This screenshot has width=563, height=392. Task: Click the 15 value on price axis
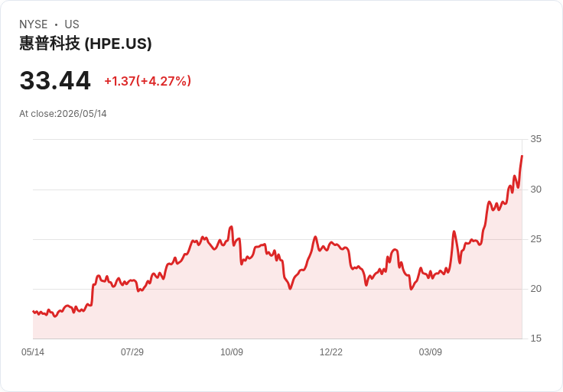535,339
